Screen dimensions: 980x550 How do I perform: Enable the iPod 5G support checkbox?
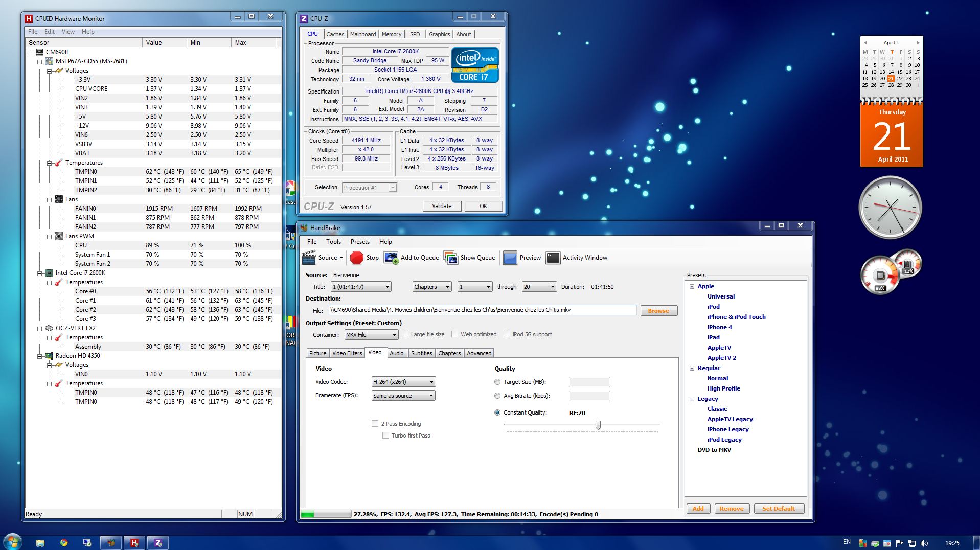(507, 334)
